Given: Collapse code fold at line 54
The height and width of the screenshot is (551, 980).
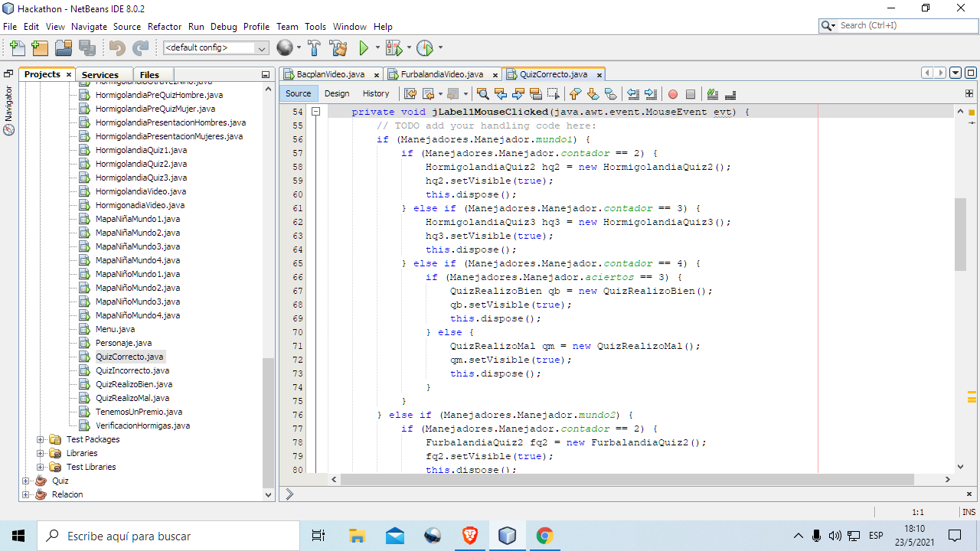Looking at the screenshot, I should click(x=315, y=112).
